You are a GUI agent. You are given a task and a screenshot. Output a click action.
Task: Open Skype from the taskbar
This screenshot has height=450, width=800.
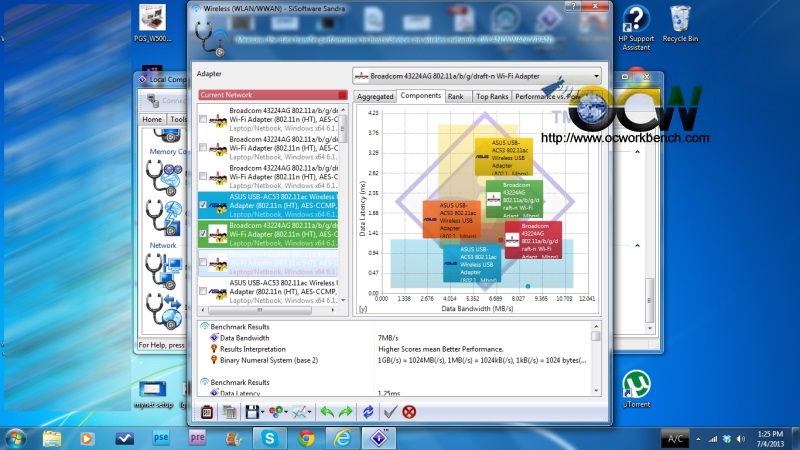click(x=269, y=438)
